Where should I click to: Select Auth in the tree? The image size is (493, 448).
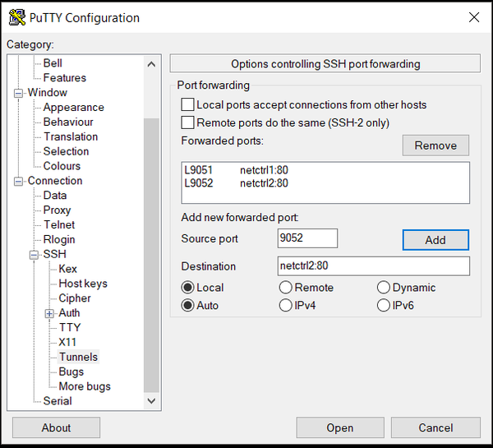pos(69,312)
